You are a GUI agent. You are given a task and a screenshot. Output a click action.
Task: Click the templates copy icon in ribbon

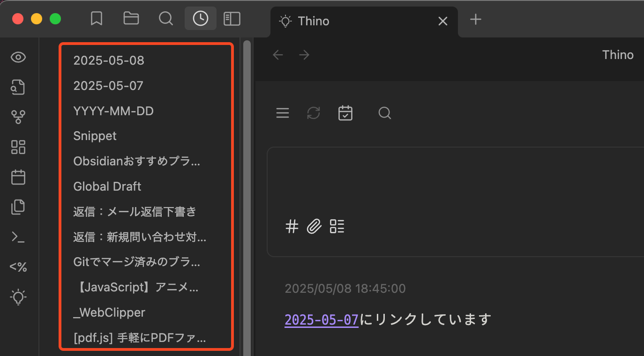[19, 208]
